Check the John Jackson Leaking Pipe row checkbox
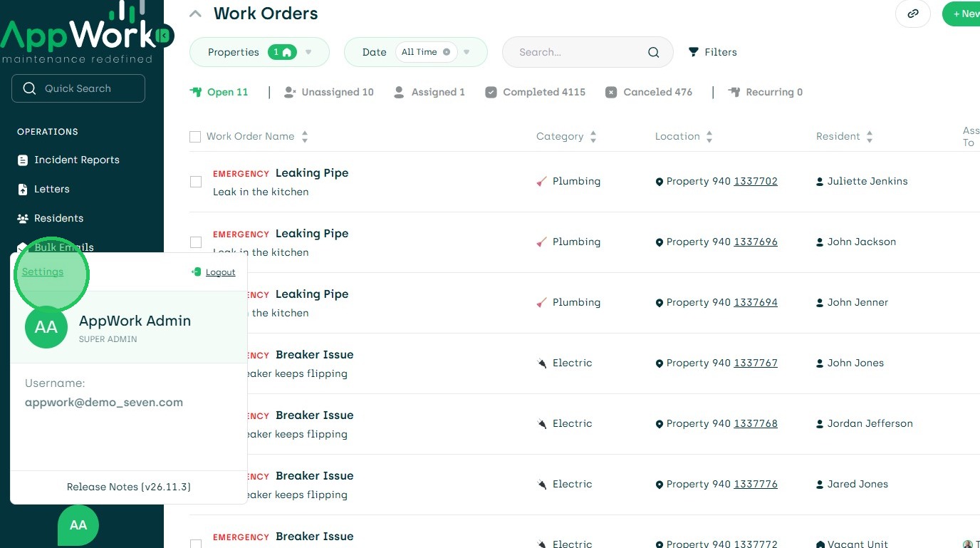The image size is (980, 548). [196, 242]
